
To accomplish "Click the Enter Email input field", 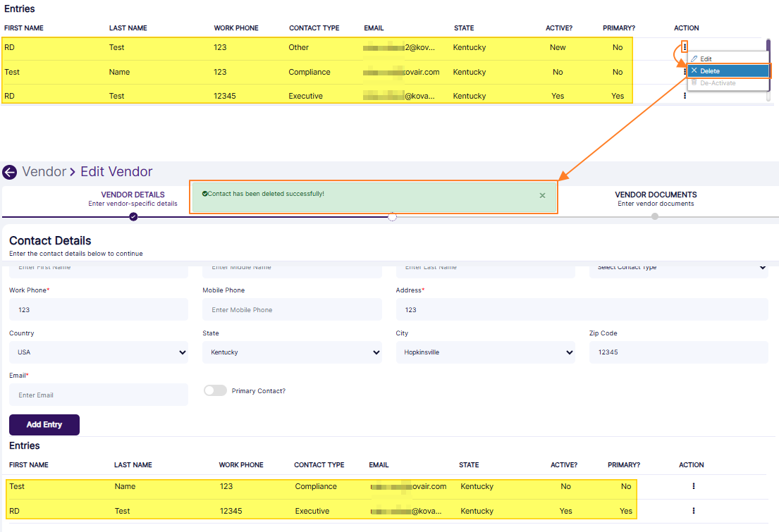I will [99, 395].
